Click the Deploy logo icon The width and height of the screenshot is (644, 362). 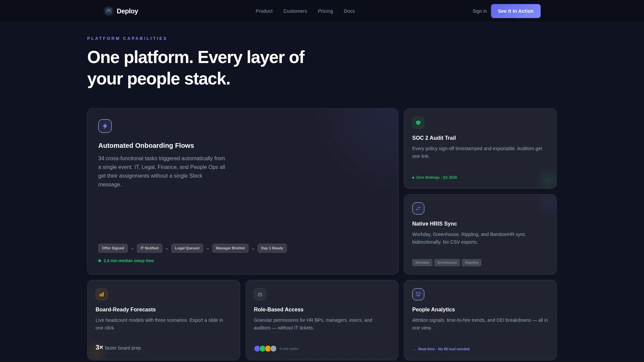109,11
